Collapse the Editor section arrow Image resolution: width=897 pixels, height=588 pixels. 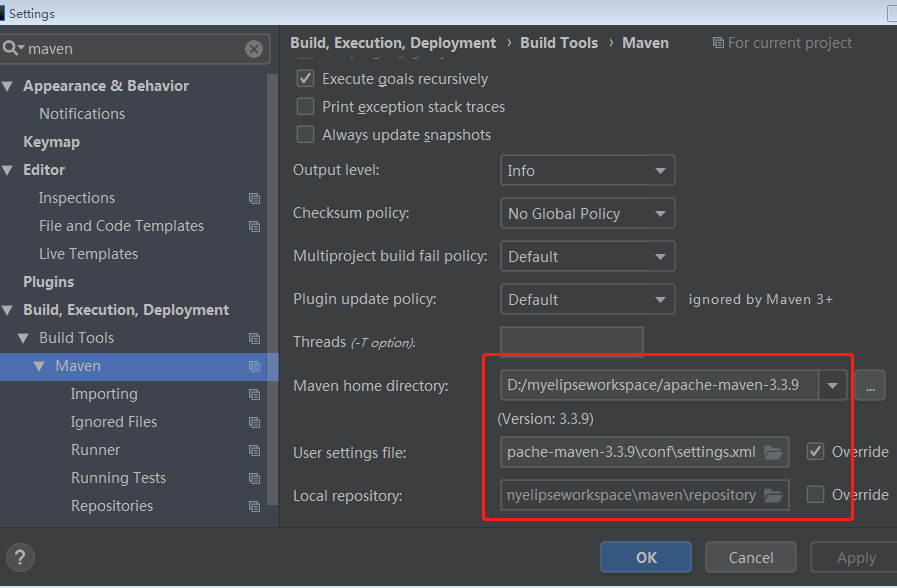[x=7, y=170]
